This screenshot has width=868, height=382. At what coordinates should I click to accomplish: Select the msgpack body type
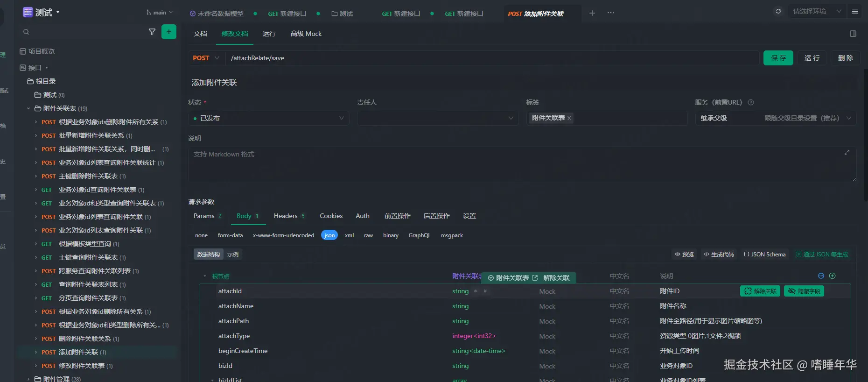click(x=452, y=235)
